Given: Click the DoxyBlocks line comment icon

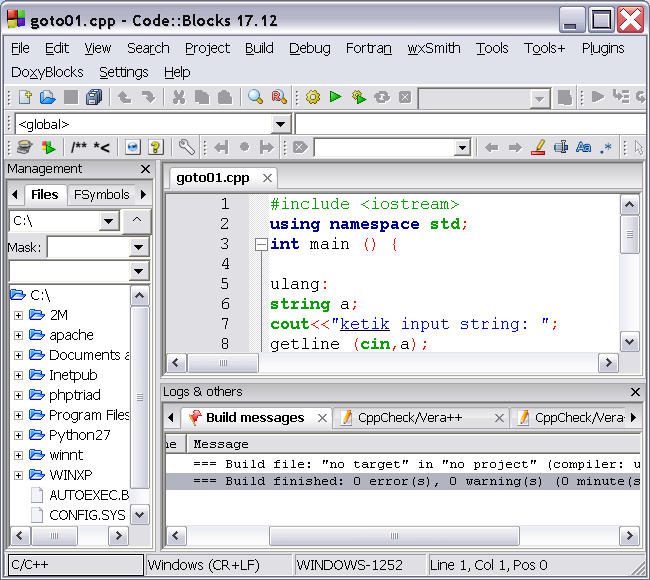Looking at the screenshot, I should pyautogui.click(x=102, y=147).
